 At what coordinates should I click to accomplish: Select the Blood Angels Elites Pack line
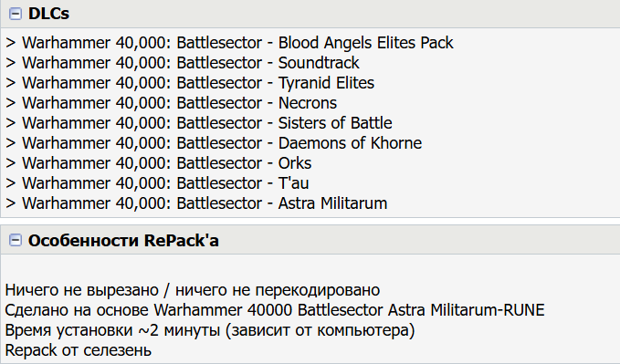tap(229, 43)
